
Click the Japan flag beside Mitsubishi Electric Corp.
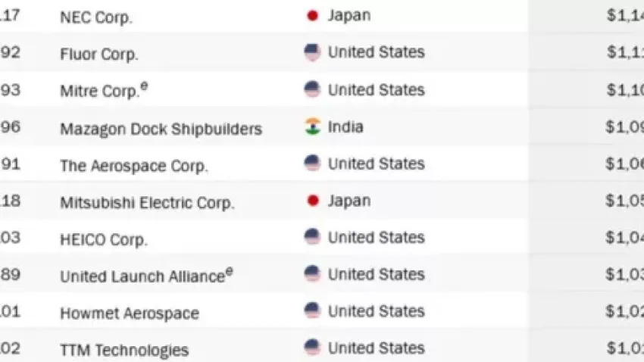click(312, 201)
